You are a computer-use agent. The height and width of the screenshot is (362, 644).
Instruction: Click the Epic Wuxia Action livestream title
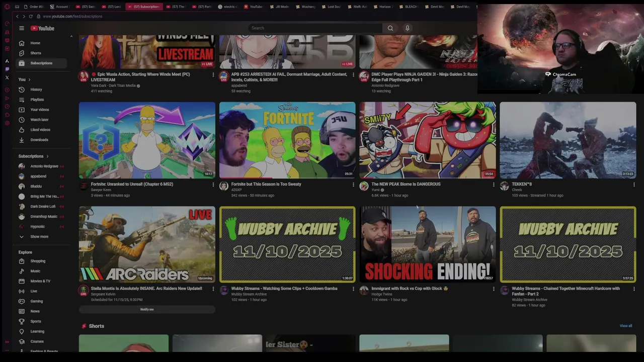tap(140, 77)
